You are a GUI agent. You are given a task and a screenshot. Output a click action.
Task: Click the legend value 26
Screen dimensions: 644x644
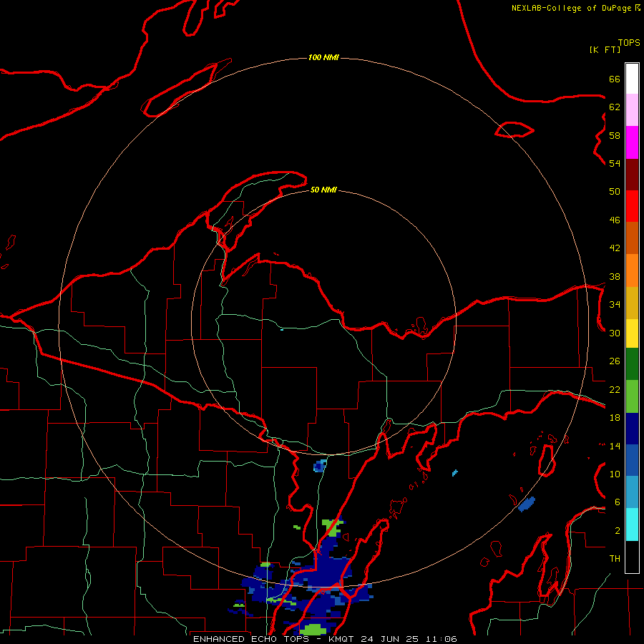click(615, 361)
